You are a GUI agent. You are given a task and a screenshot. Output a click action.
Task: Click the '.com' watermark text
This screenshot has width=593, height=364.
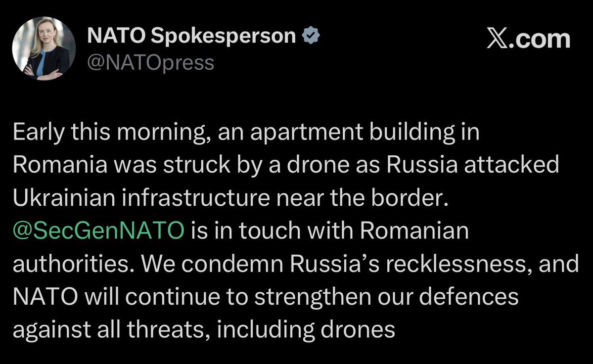tap(539, 39)
